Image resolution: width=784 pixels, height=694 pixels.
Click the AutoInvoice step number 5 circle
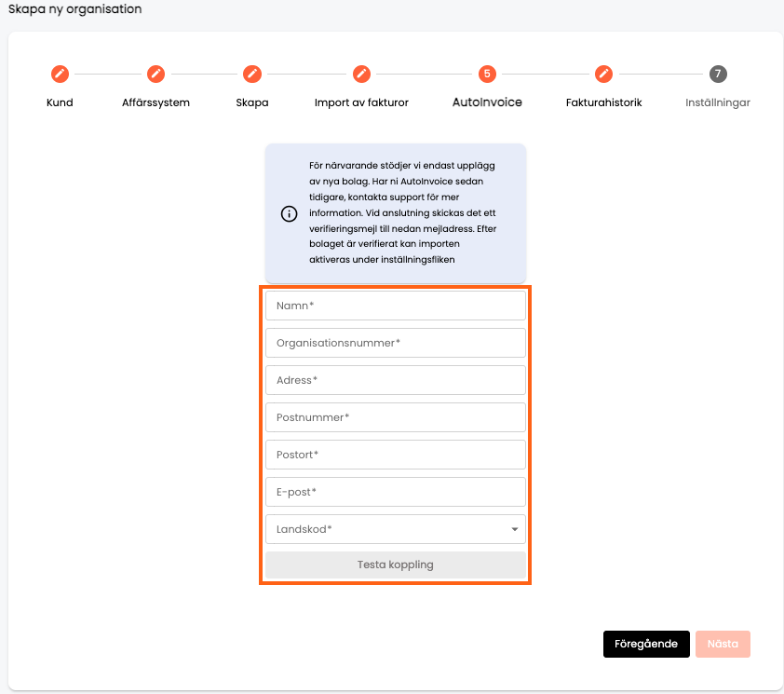[x=487, y=74]
